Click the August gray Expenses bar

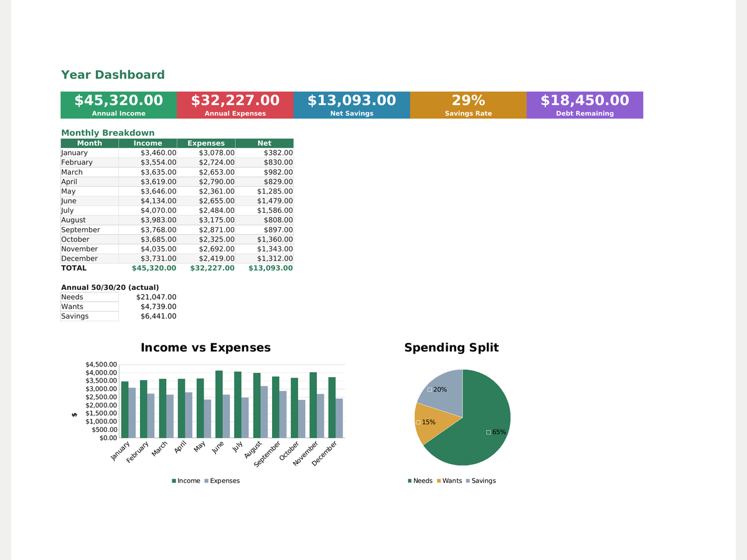point(264,412)
